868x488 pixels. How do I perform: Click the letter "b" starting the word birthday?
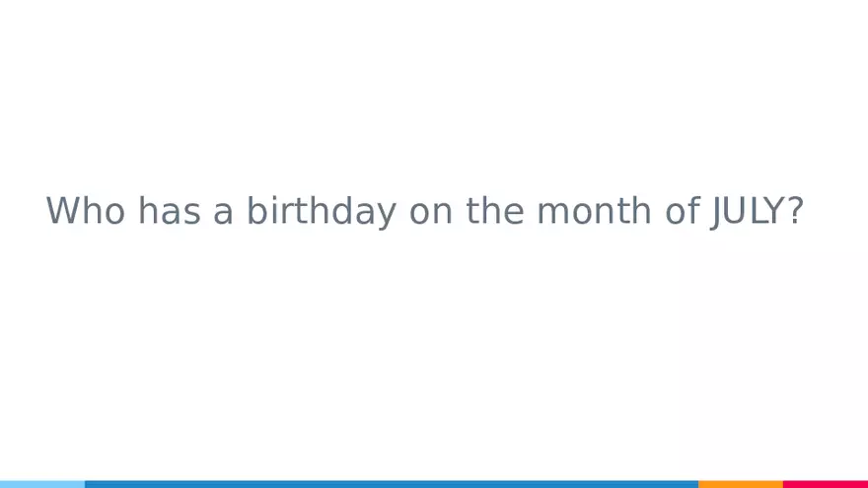[x=255, y=211]
